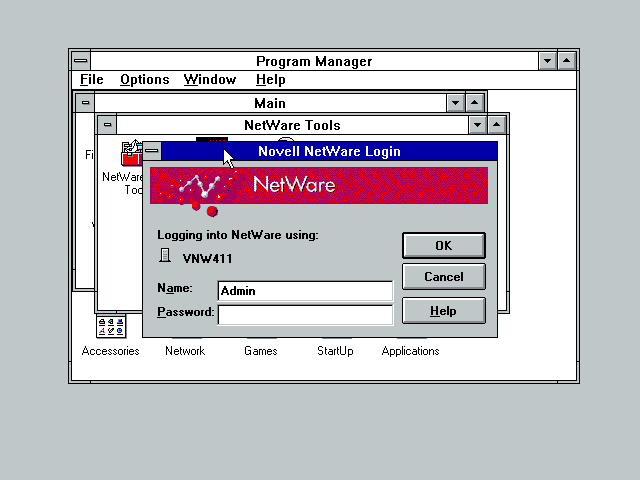Click the NetWare banner logo

319,186
